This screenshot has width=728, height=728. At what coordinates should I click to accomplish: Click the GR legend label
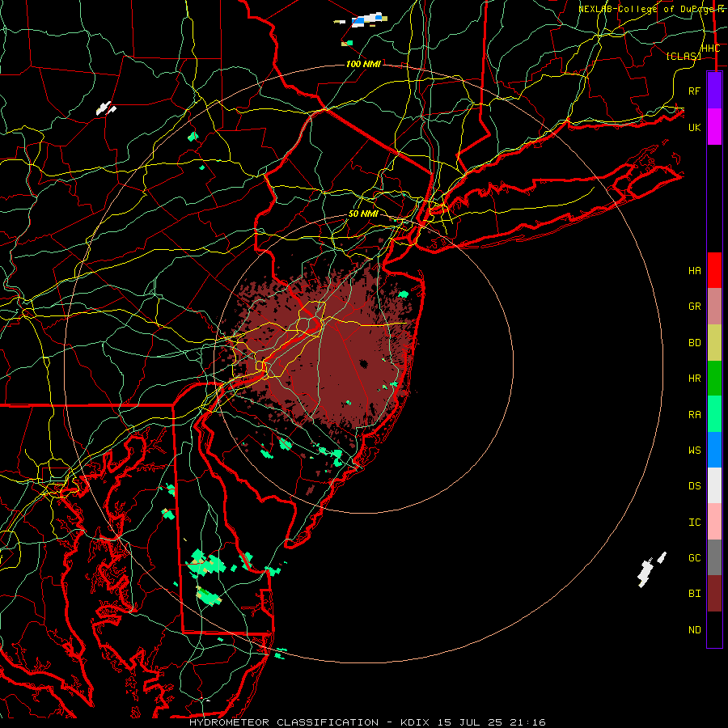[x=694, y=307]
